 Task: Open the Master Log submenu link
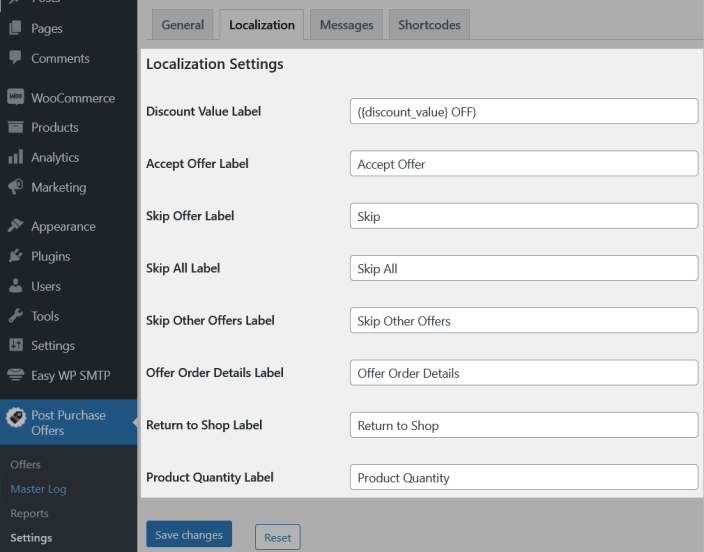pos(38,489)
